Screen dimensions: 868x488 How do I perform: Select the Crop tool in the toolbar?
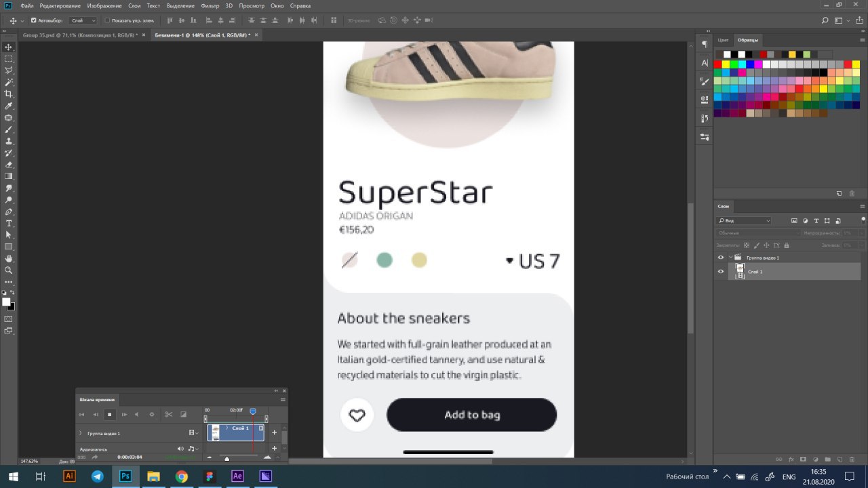tap(9, 94)
